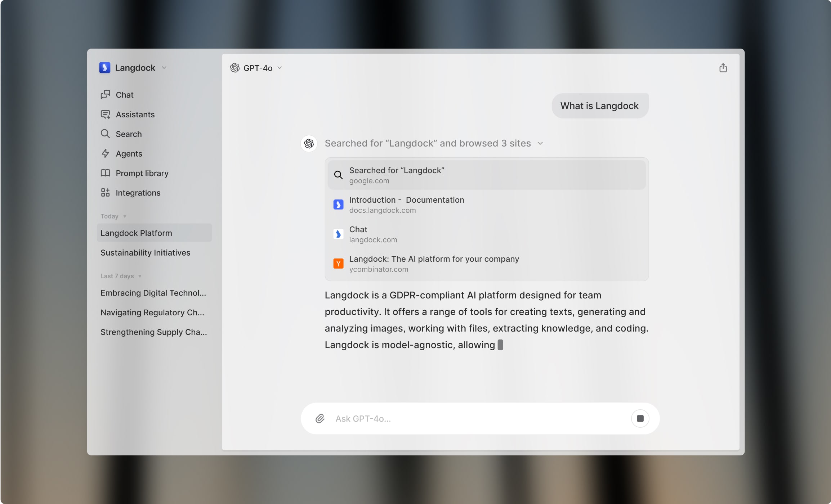Viewport: 831px width, 504px height.
Task: Click the paperclip attach file icon
Action: click(320, 419)
